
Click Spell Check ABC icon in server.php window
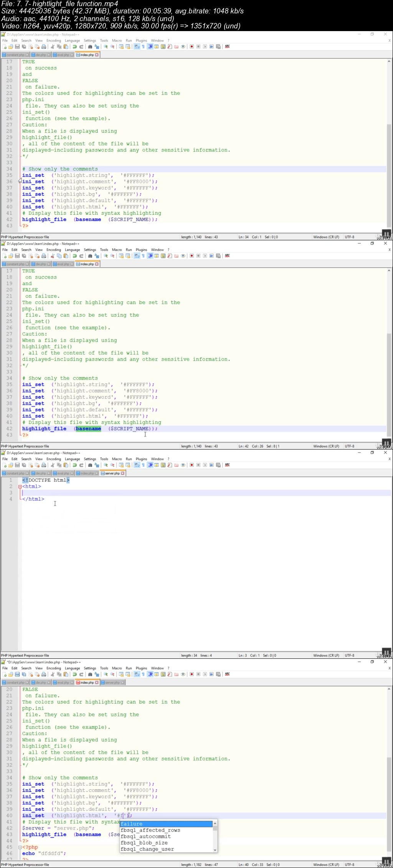click(227, 465)
